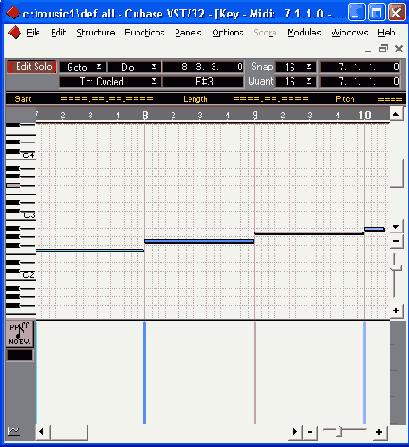This screenshot has width=409, height=447.
Task: Select the blue note starting at bar 8
Action: pyautogui.click(x=199, y=241)
